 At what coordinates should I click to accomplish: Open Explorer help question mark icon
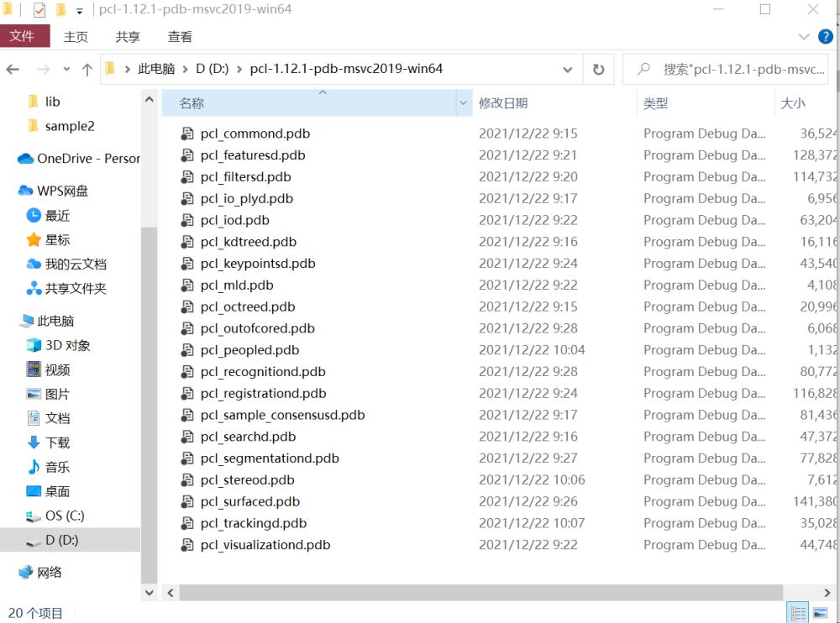point(825,36)
